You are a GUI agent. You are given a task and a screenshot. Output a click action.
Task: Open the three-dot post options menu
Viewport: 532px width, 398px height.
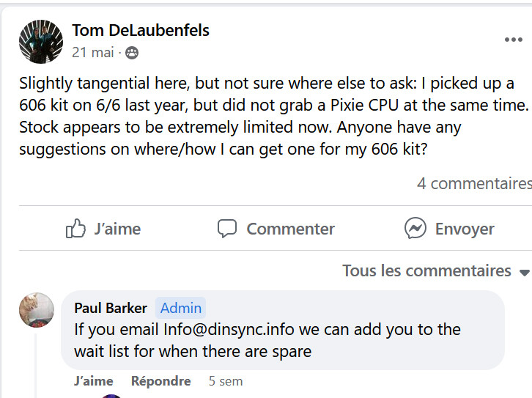(x=513, y=40)
